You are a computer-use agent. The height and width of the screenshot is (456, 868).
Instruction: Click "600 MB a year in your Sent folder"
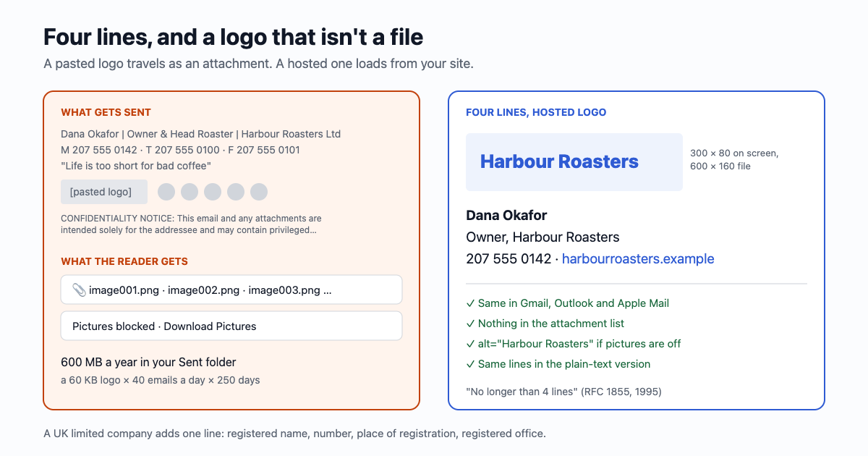click(148, 362)
